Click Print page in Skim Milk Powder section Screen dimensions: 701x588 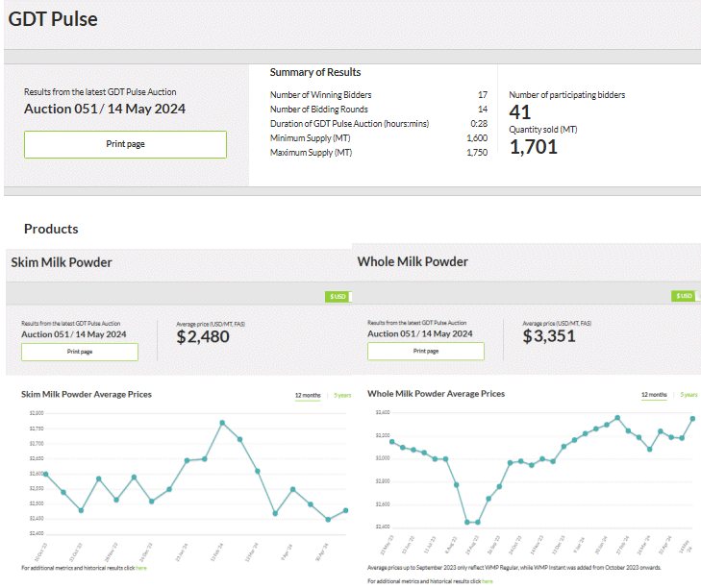coord(80,352)
